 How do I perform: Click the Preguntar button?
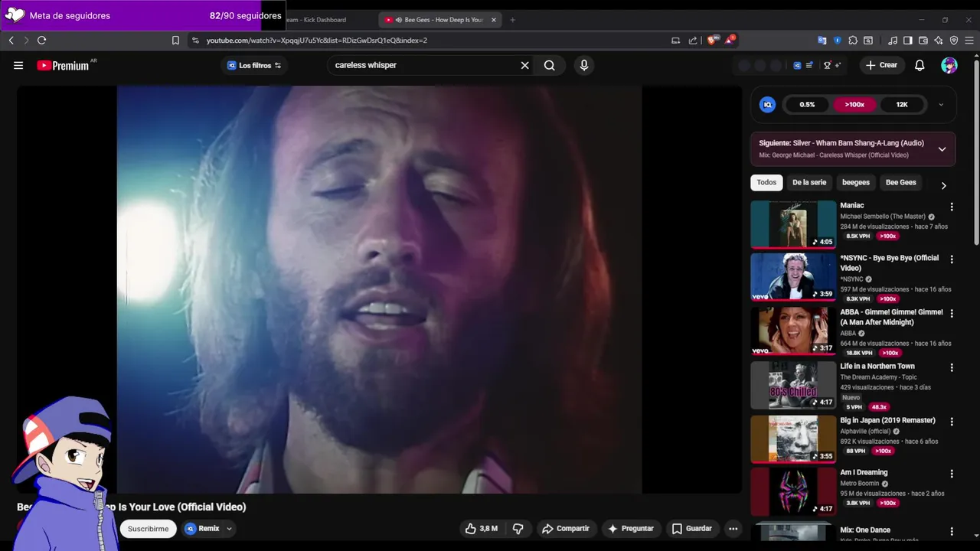(x=631, y=529)
